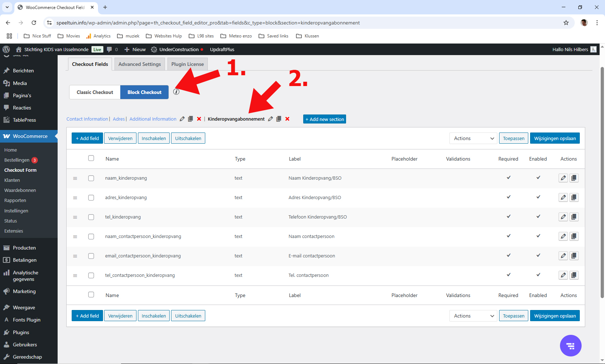Copy the tel_kinderopvang field
This screenshot has height=364, width=605.
coord(574,217)
